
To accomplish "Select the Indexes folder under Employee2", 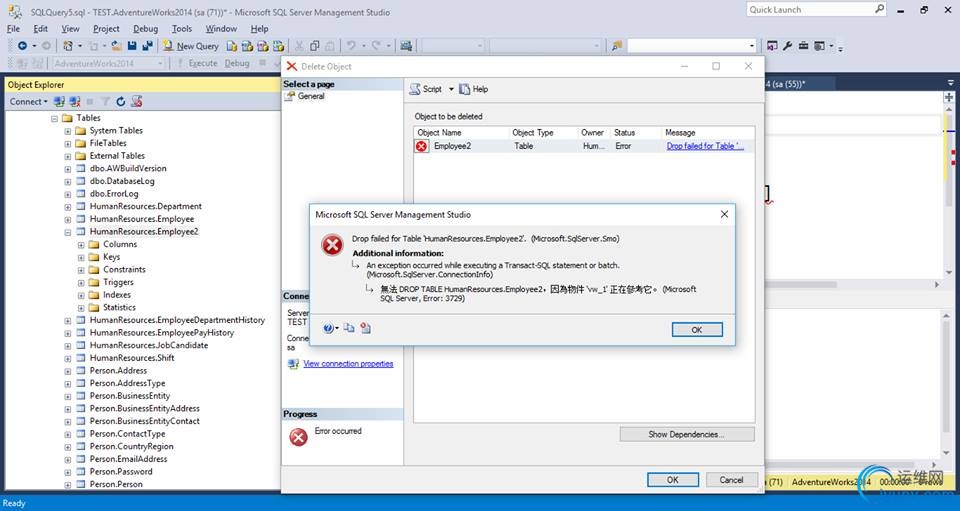I will (117, 295).
